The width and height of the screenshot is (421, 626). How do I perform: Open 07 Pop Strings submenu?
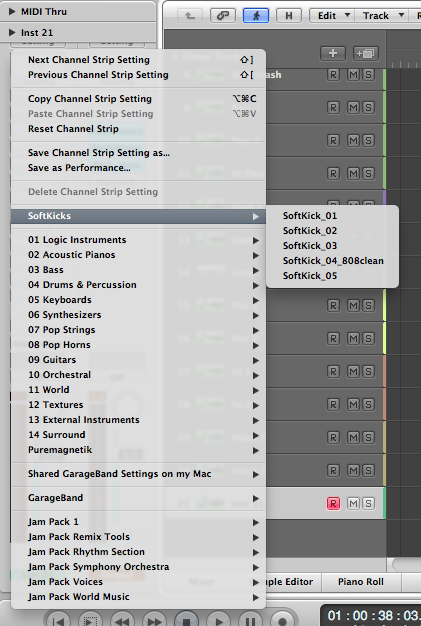pyautogui.click(x=138, y=330)
